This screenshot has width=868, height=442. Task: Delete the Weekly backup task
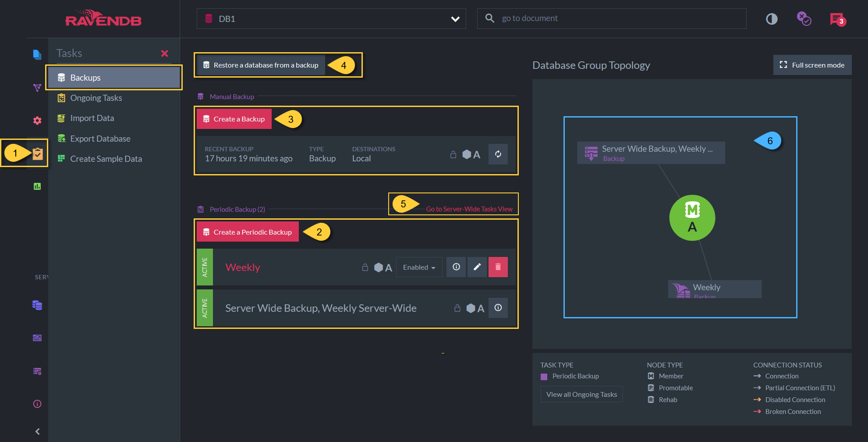pos(498,267)
